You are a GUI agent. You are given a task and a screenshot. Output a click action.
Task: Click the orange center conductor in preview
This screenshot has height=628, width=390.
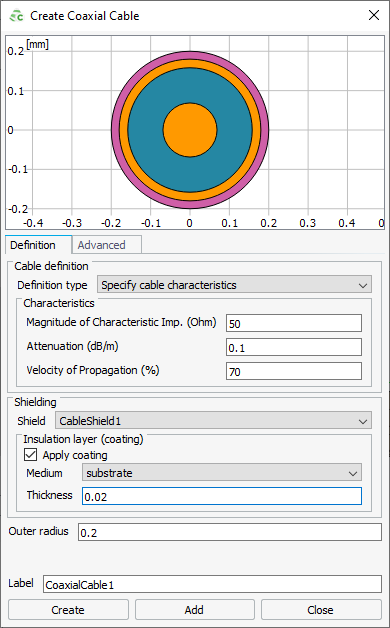point(190,130)
